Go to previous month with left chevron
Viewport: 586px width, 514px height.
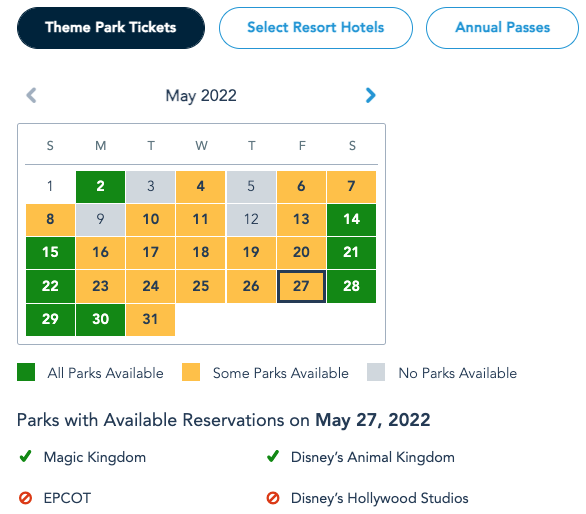click(x=31, y=95)
